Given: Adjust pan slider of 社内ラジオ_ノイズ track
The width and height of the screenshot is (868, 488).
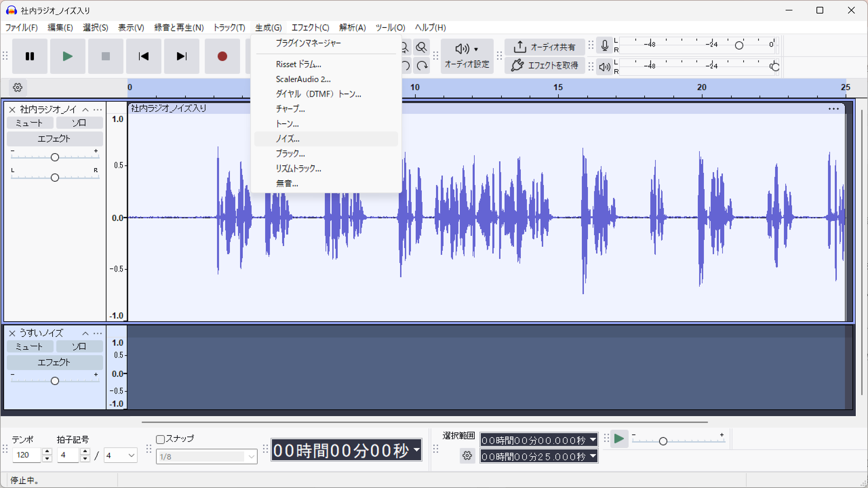Looking at the screenshot, I should click(55, 178).
